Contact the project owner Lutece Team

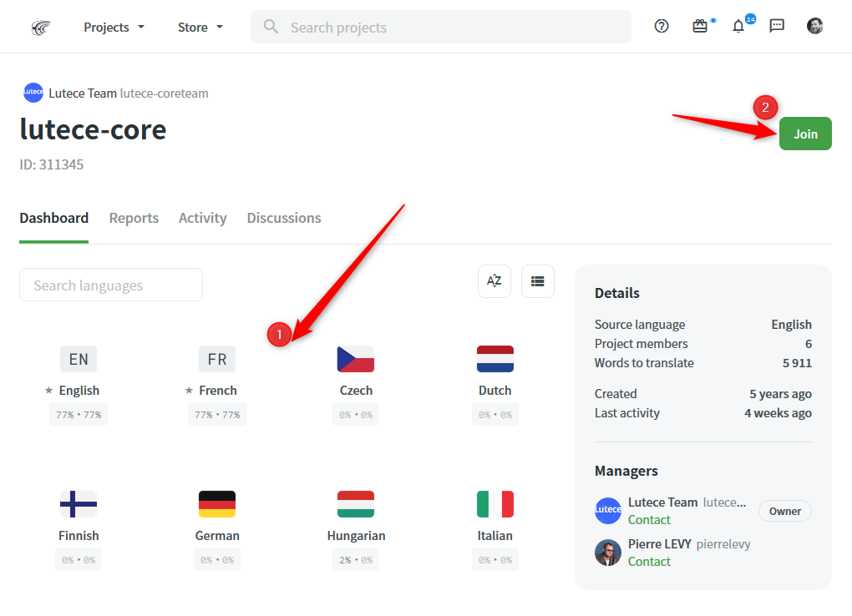(x=649, y=519)
